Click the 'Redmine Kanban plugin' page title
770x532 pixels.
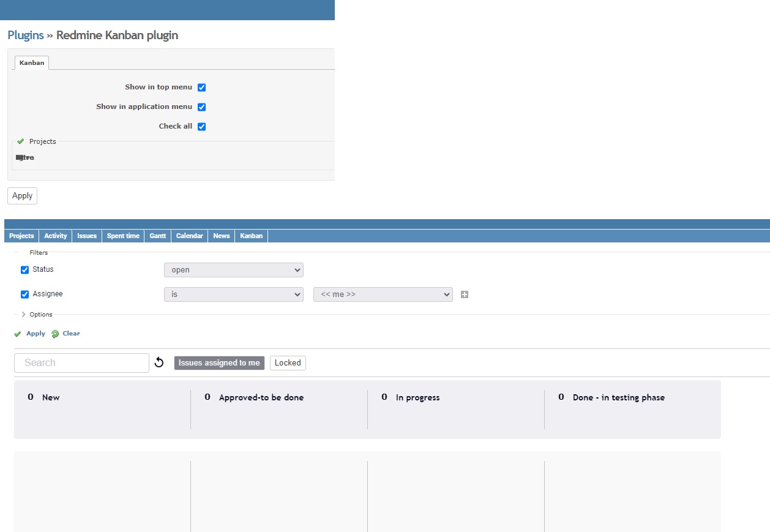tap(118, 35)
